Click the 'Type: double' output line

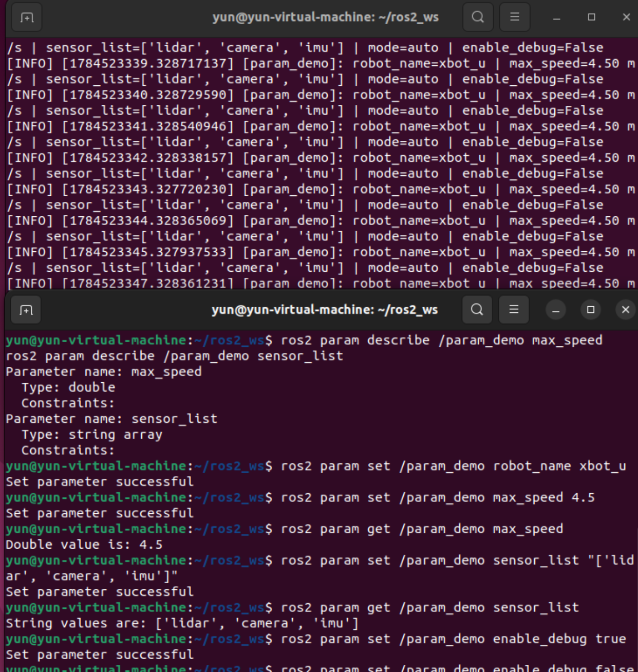[68, 387]
